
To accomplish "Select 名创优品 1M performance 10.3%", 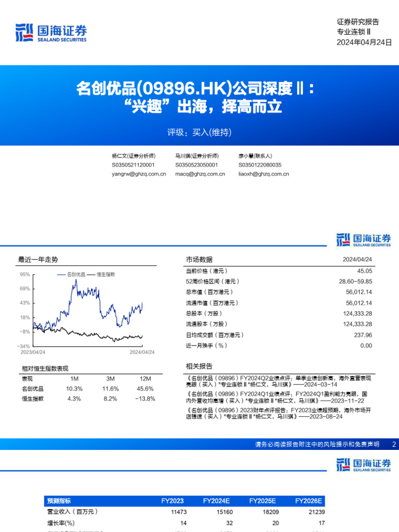I will coord(74,389).
